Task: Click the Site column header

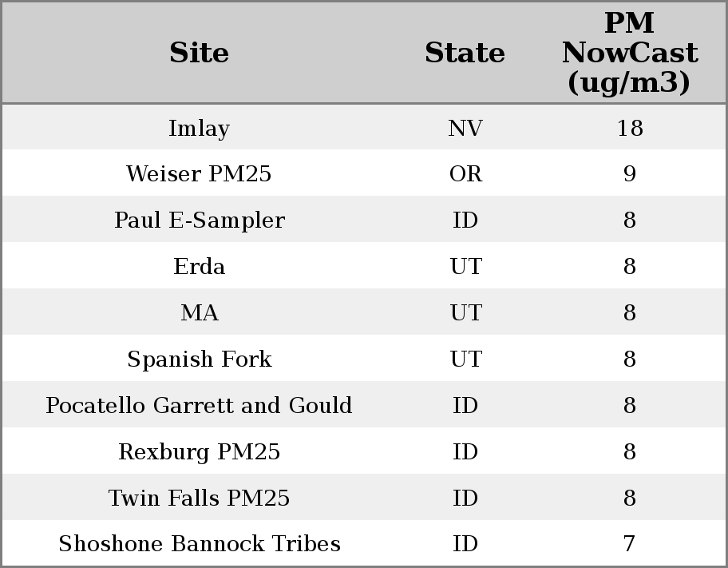Action: pos(199,53)
